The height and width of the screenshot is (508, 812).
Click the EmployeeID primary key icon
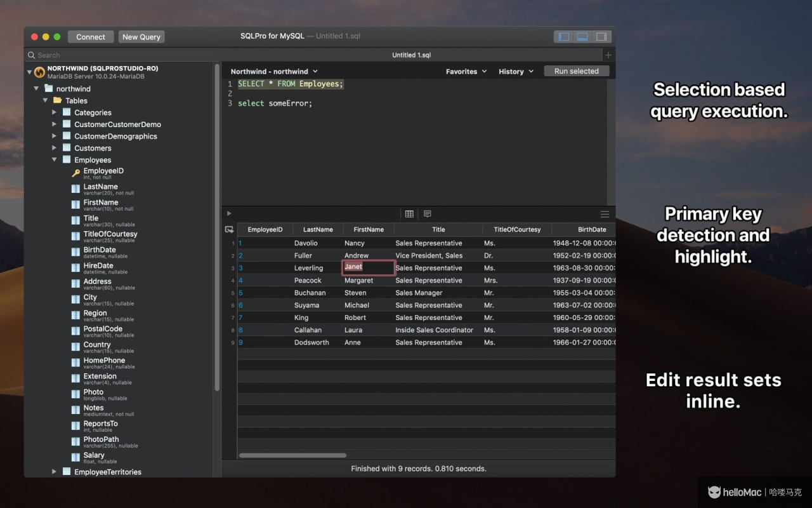(75, 173)
